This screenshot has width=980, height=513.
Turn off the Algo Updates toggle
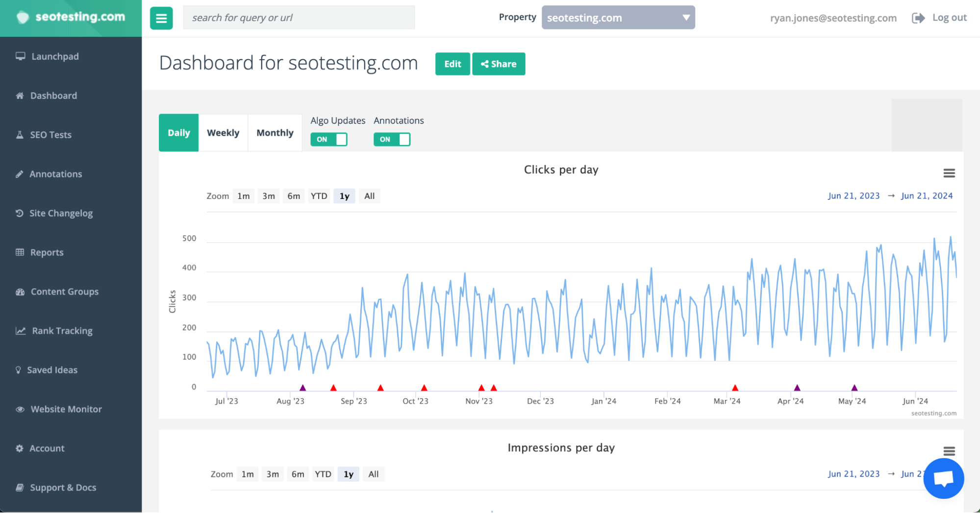coord(329,140)
